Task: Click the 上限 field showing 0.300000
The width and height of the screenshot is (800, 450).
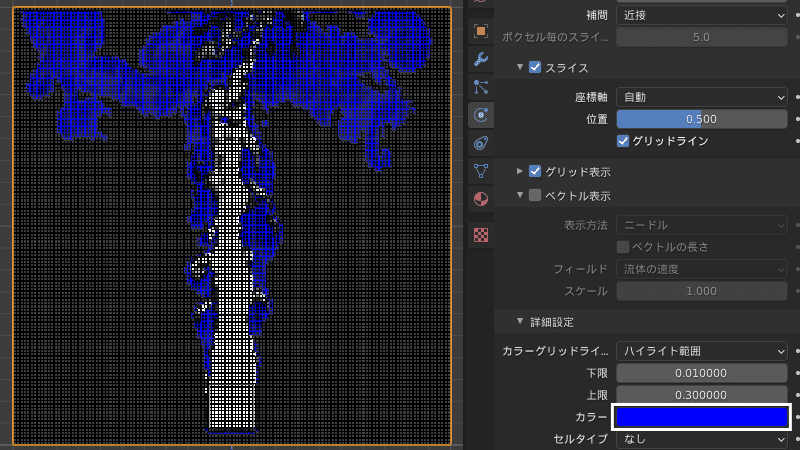Action: pyautogui.click(x=702, y=395)
